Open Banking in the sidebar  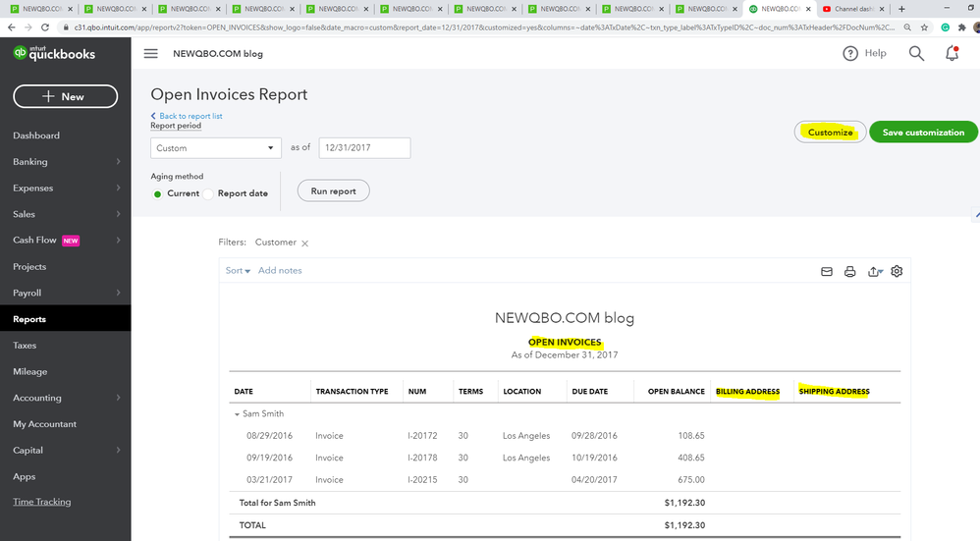point(30,162)
